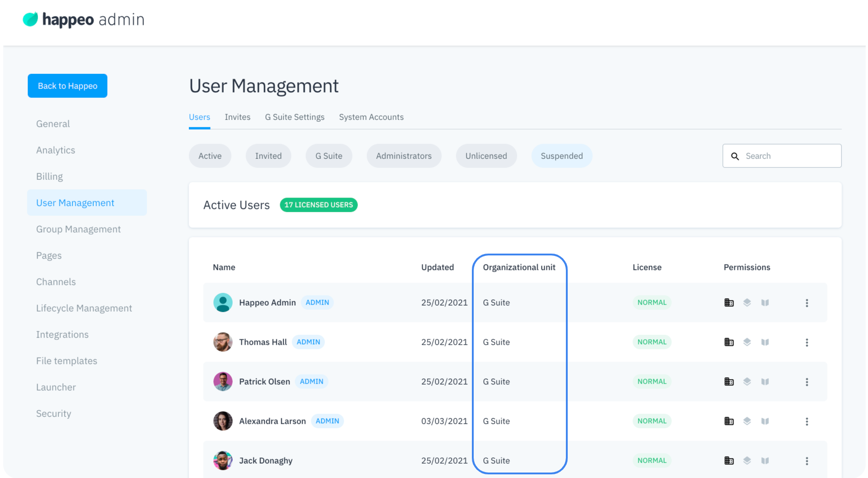The image size is (868, 478).
Task: Open more options for Patrick Olsen
Action: (x=806, y=382)
